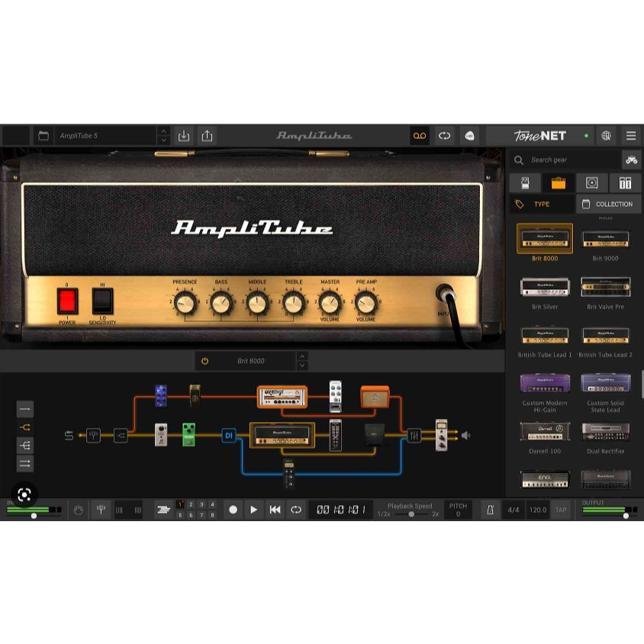Open the looper from the top bar
Viewport: 644px width, 644px height.
click(444, 136)
